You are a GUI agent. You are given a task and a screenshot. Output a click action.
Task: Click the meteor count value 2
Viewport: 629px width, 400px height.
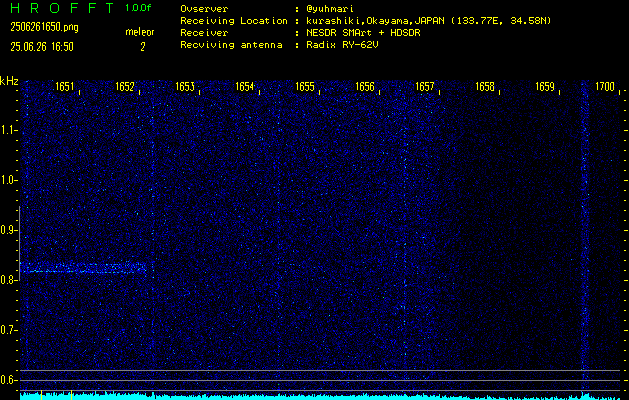[142, 47]
